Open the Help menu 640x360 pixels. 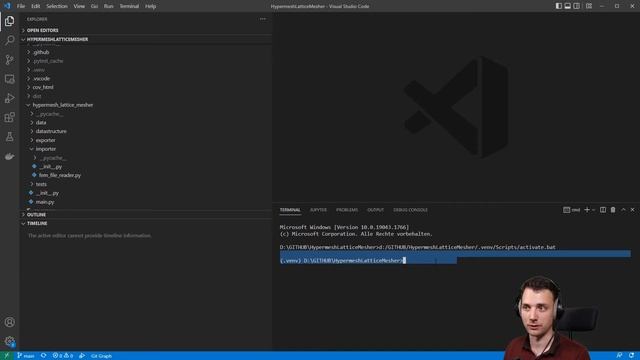point(151,6)
